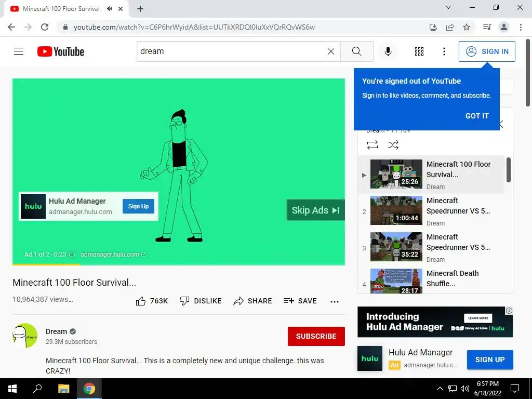Select the Minecraft 100 Floor Survival tab

click(66, 9)
